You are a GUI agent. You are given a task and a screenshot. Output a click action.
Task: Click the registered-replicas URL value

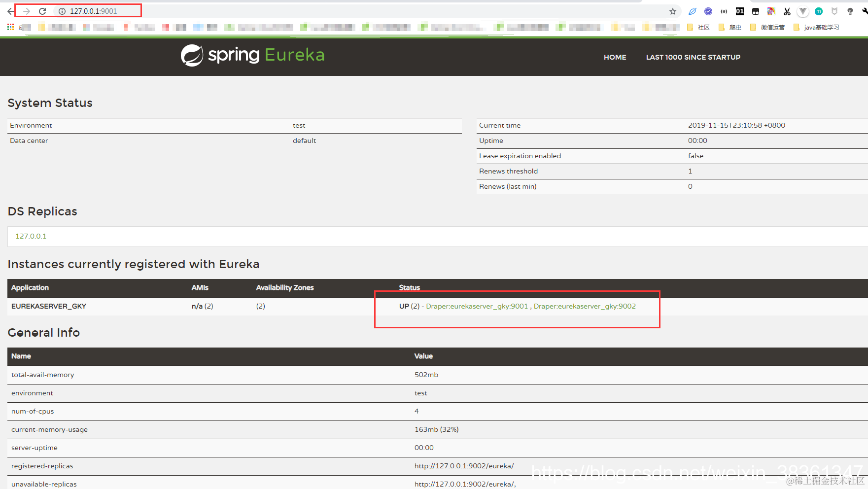[x=464, y=466]
